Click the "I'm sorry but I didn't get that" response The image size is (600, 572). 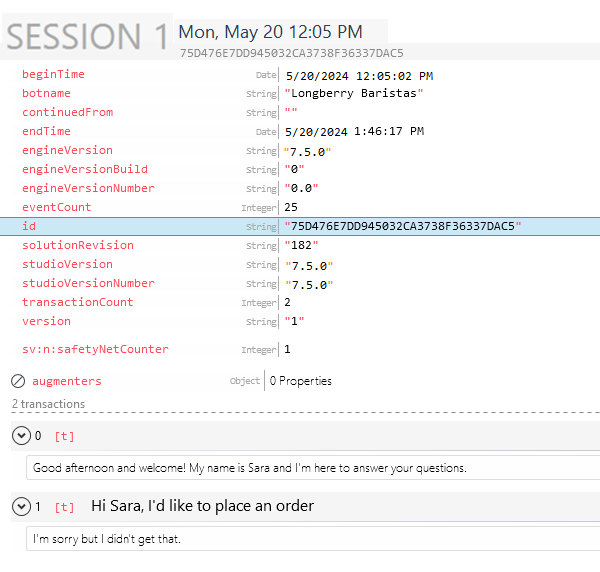click(x=107, y=539)
